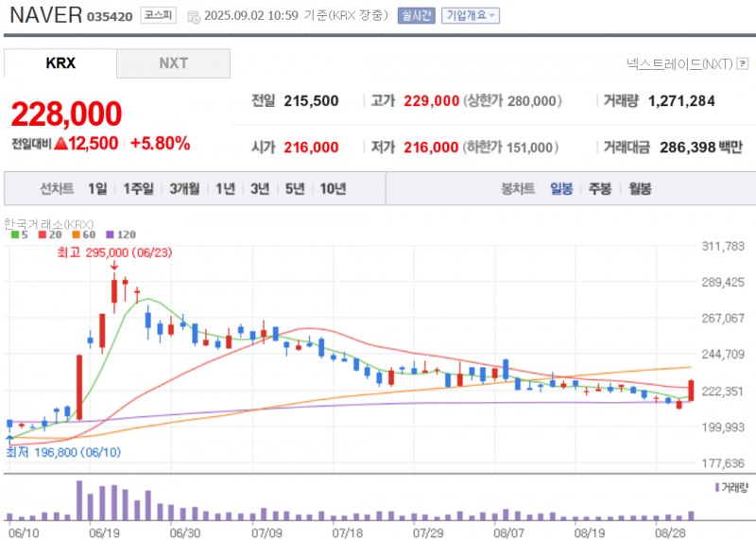Click the NXT help question mark icon

click(x=743, y=63)
